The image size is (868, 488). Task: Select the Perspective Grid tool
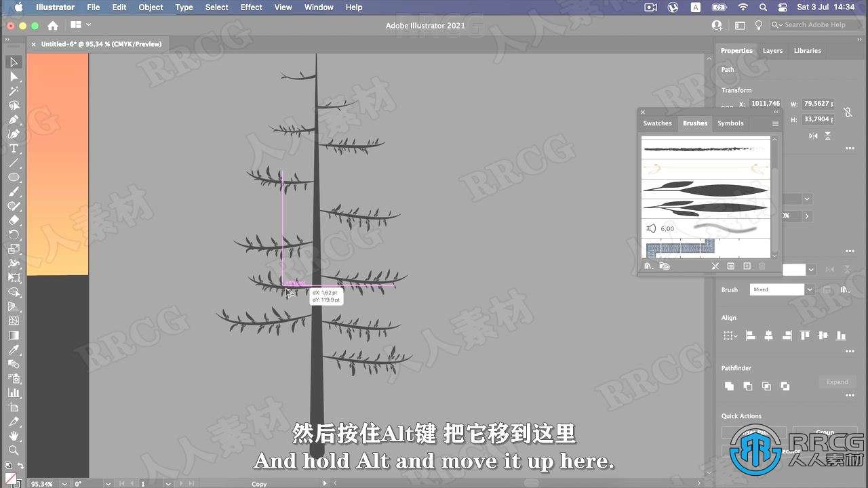pyautogui.click(x=14, y=306)
